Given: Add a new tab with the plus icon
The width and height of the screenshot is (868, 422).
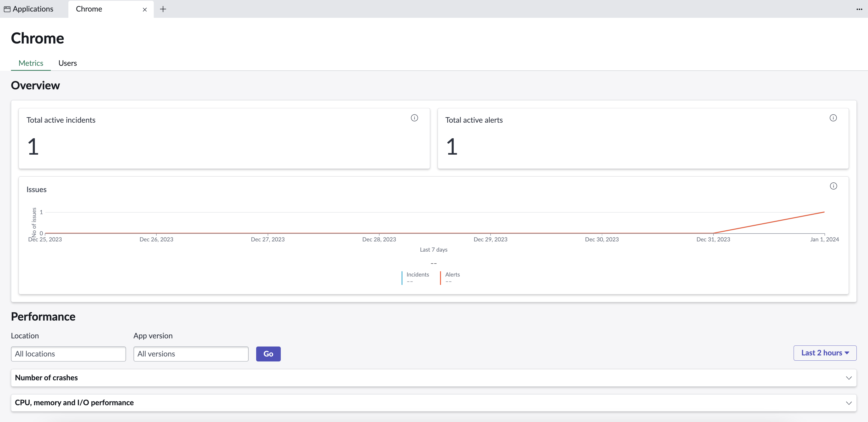Looking at the screenshot, I should click(x=163, y=9).
